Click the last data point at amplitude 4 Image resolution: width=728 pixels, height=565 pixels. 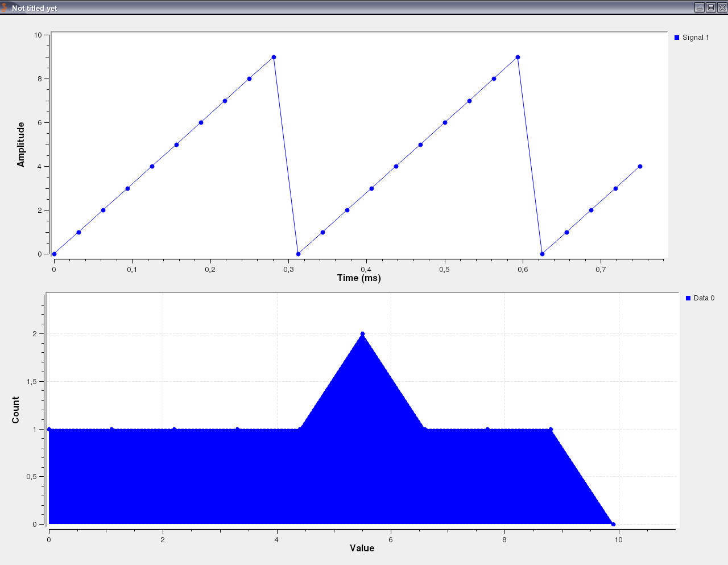pyautogui.click(x=640, y=166)
